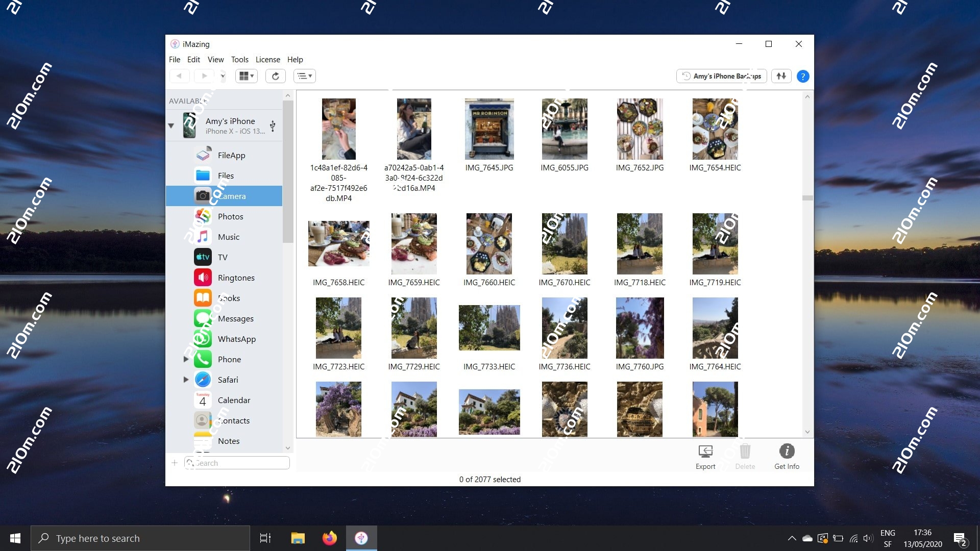Open the list options dropdown in the toolbar

[x=305, y=76]
